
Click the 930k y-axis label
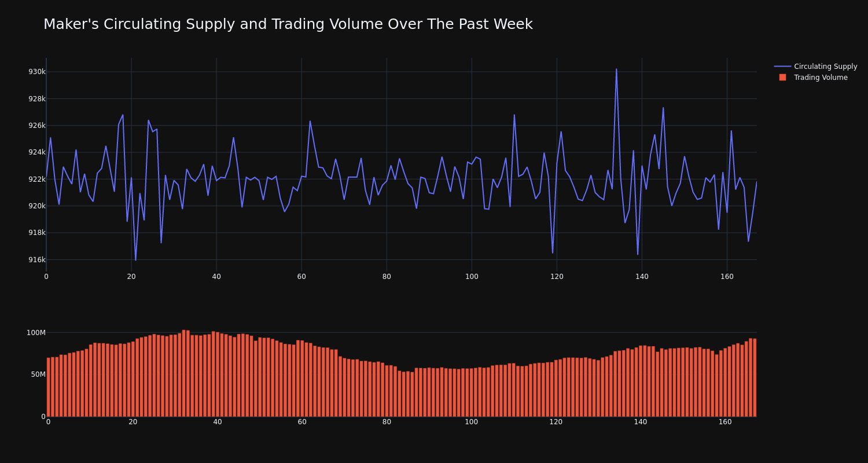37,72
